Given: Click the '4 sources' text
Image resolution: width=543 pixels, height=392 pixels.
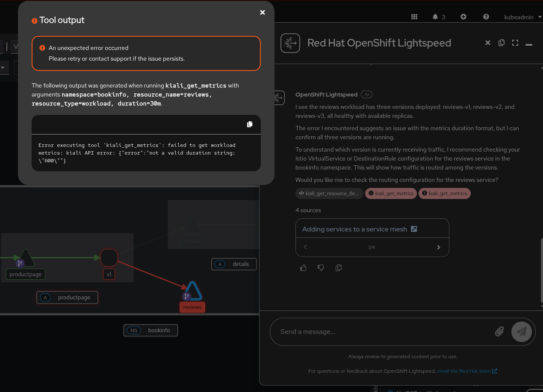Looking at the screenshot, I should coord(308,210).
